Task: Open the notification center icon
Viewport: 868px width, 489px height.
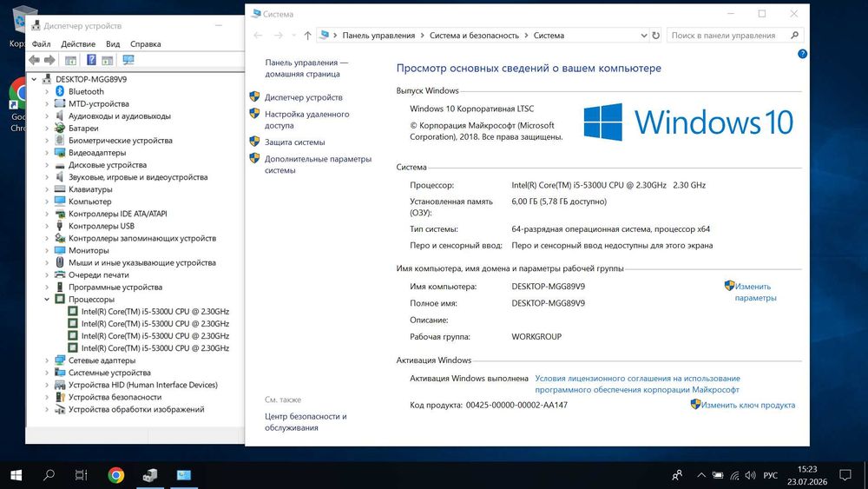Action: point(845,475)
